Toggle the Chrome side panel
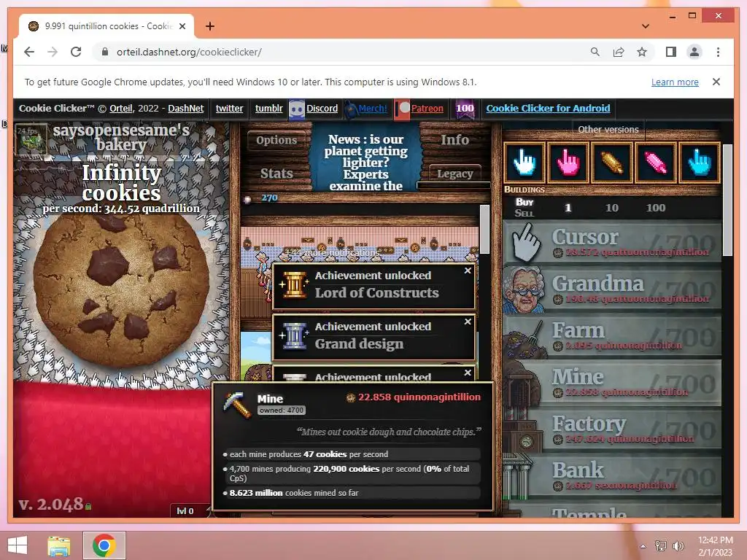Viewport: 747px width, 560px height. [x=671, y=52]
